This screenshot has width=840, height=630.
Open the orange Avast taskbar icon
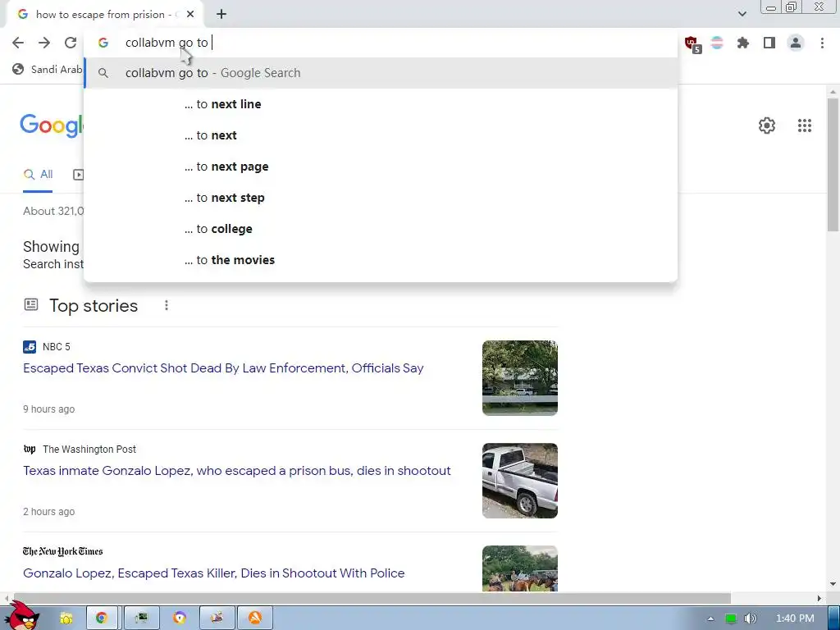(255, 619)
